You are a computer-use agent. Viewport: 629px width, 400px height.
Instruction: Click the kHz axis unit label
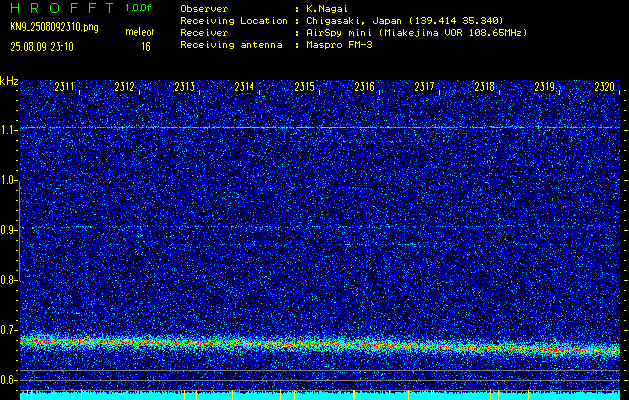[9, 81]
